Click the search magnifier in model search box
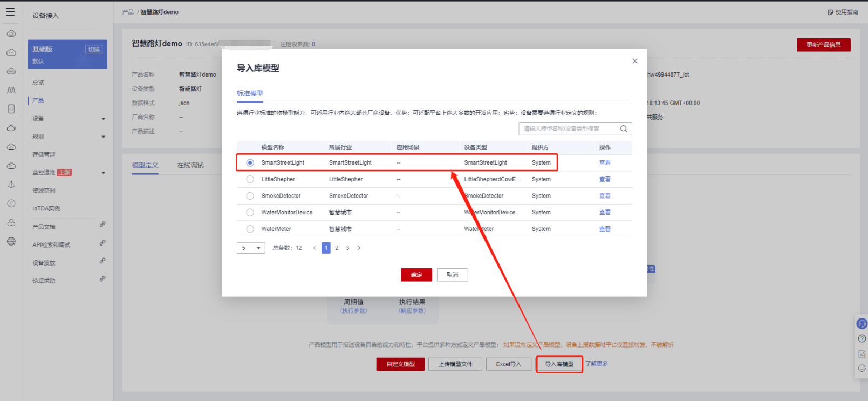 click(624, 128)
